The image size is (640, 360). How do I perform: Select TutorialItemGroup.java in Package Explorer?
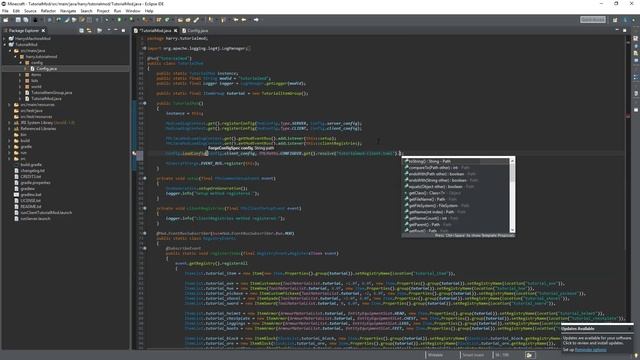[x=51, y=93]
